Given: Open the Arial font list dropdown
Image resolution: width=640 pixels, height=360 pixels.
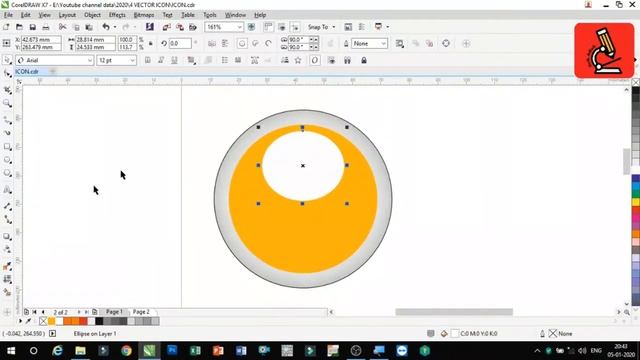Looking at the screenshot, I should [90, 60].
